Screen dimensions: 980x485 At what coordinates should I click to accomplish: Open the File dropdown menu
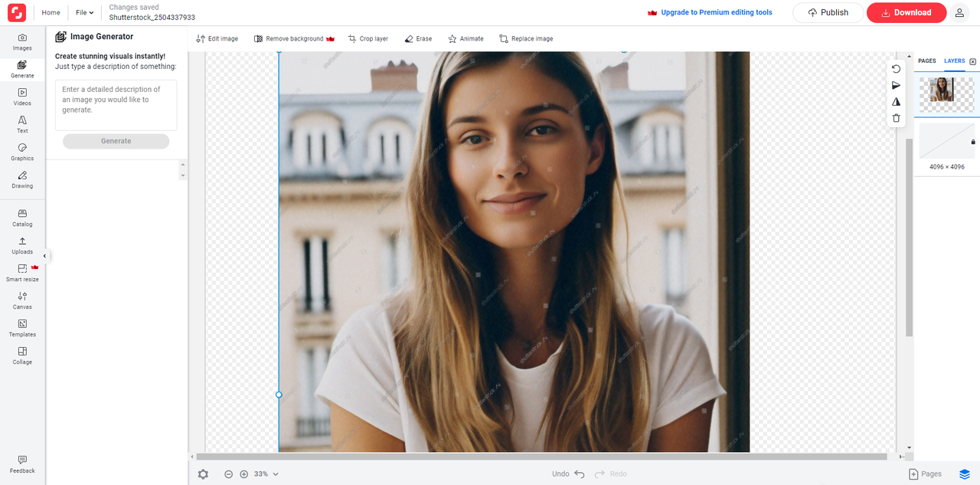click(x=84, y=13)
